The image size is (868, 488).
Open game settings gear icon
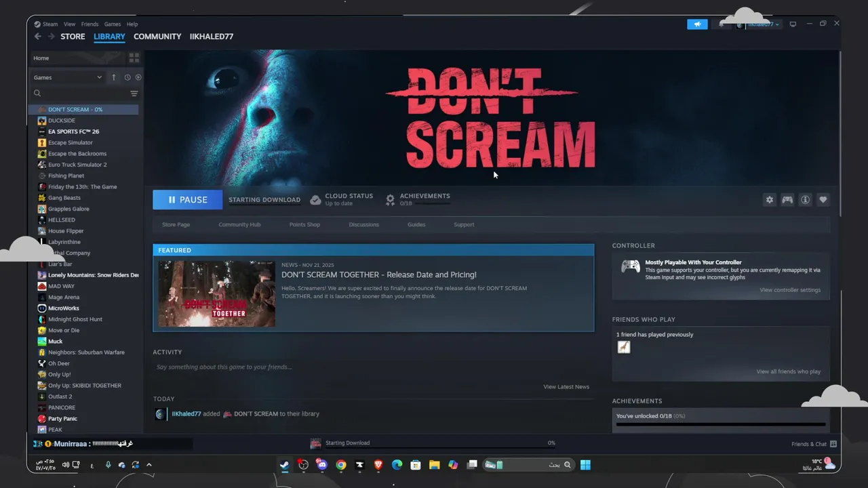(x=769, y=200)
